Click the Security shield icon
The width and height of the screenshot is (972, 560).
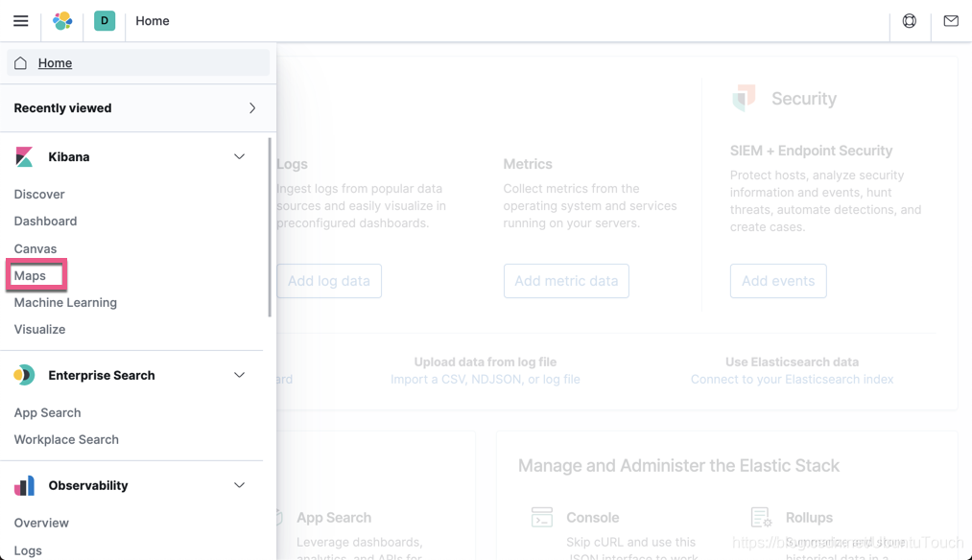coord(744,98)
